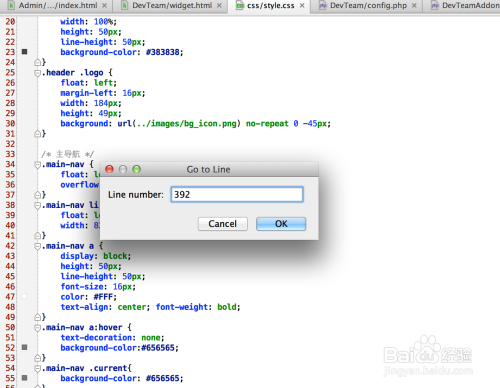500x388 pixels.
Task: Collapse fold end marker on line 37
Action: pos(38,195)
